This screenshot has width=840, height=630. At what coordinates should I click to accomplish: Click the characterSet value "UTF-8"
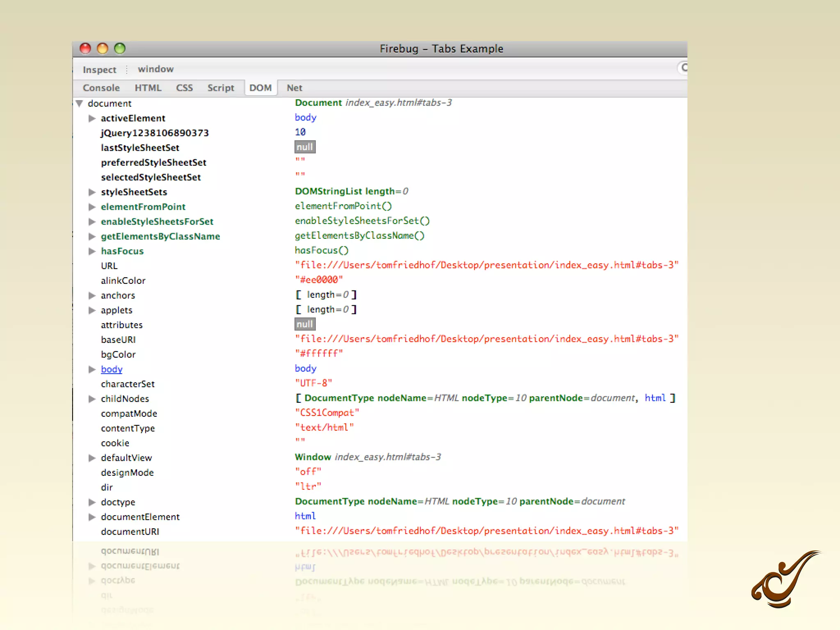click(x=314, y=383)
